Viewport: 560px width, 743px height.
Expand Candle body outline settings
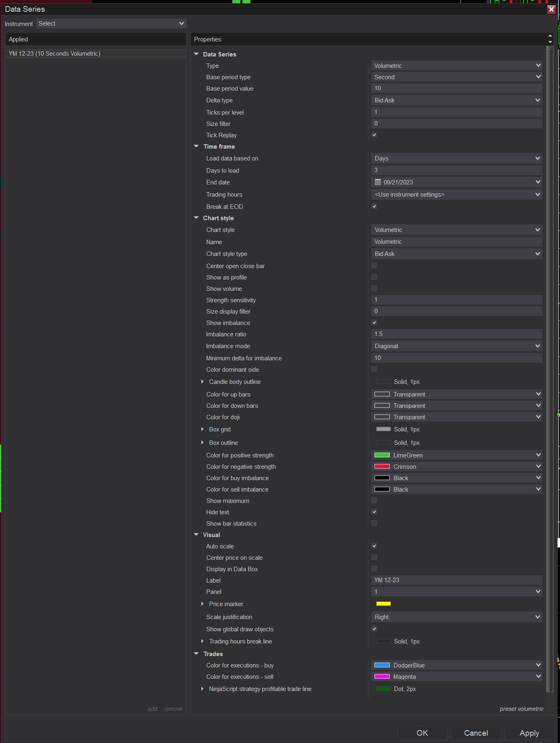pyautogui.click(x=202, y=381)
